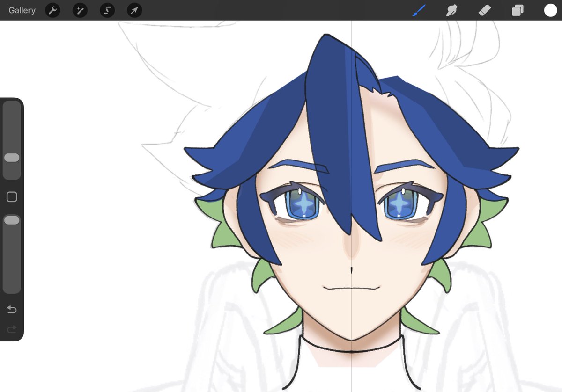Activate the Transform arrow tool
This screenshot has width=562, height=392.
134,10
